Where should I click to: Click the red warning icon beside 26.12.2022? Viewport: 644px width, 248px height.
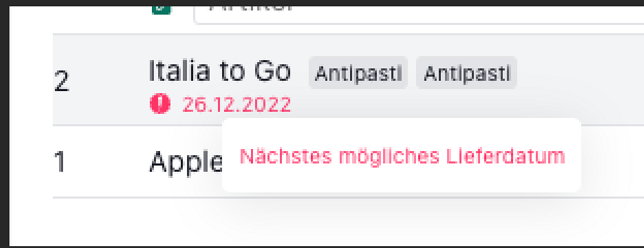[x=160, y=104]
